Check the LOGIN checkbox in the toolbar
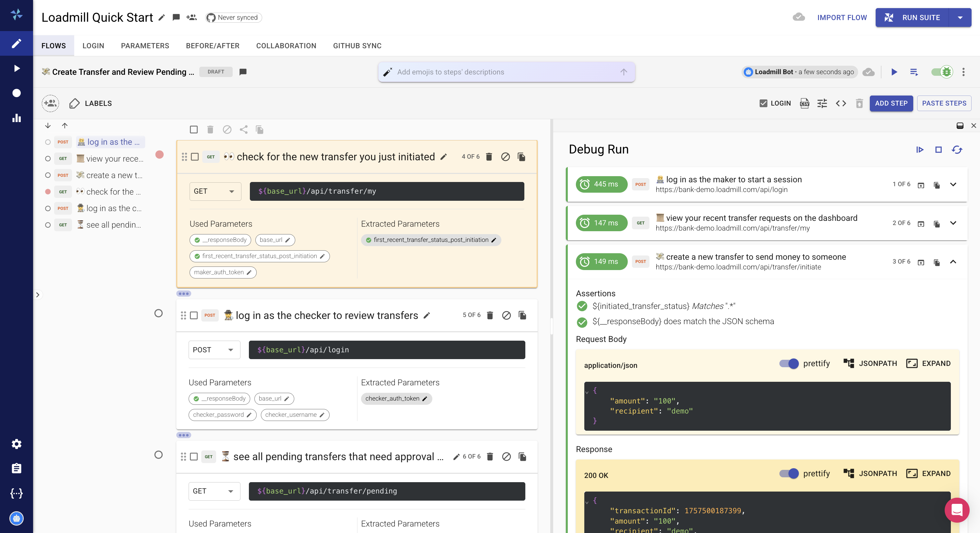The height and width of the screenshot is (533, 980). coord(763,103)
